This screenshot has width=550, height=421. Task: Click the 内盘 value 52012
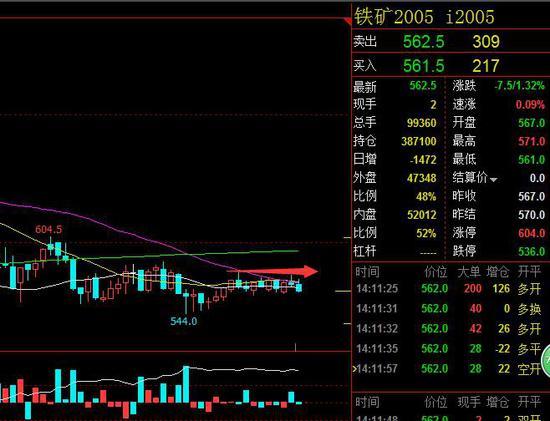click(422, 215)
